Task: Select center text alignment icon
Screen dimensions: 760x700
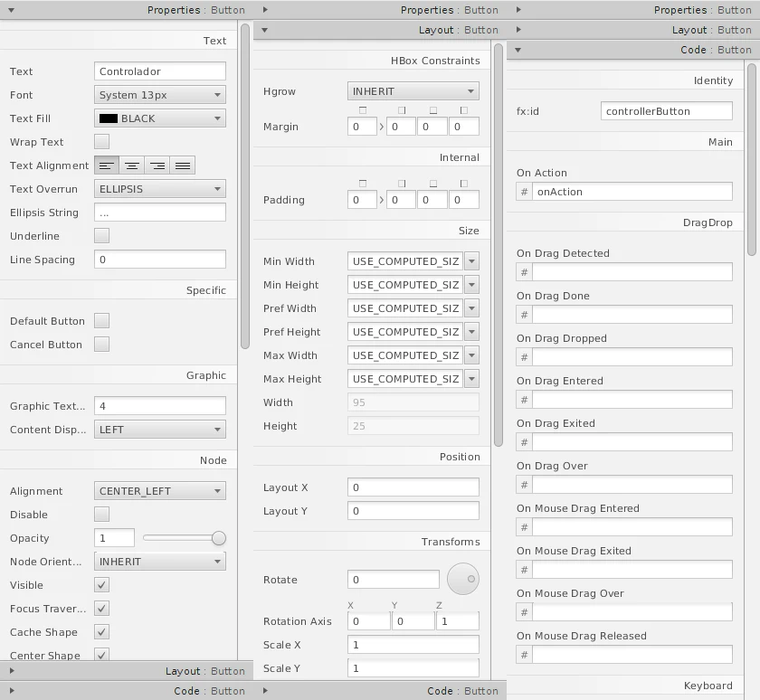Action: tap(132, 166)
